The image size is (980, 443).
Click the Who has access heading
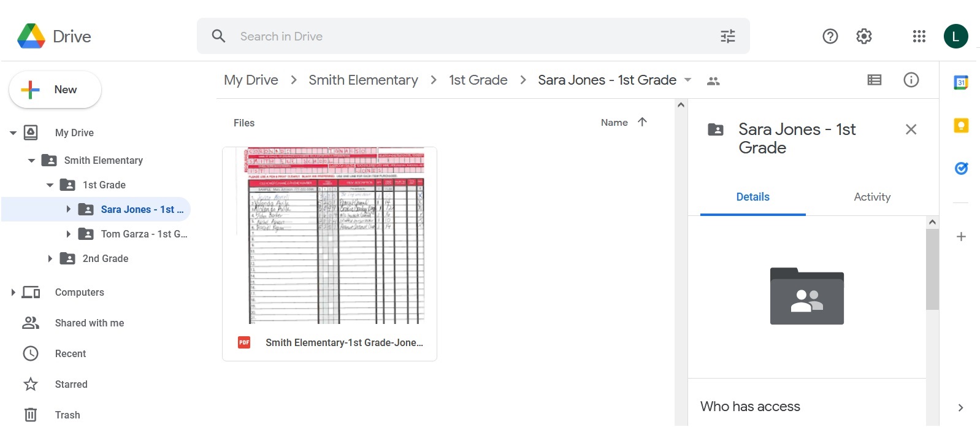coord(750,406)
